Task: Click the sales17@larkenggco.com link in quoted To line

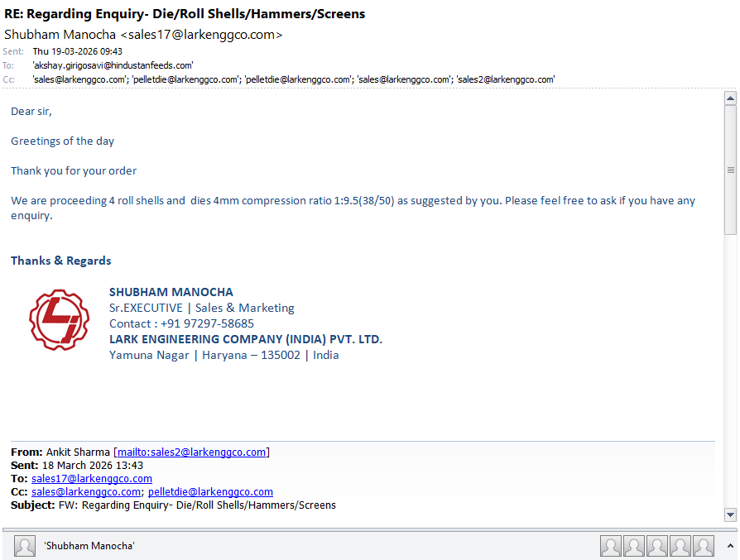Action: point(92,479)
